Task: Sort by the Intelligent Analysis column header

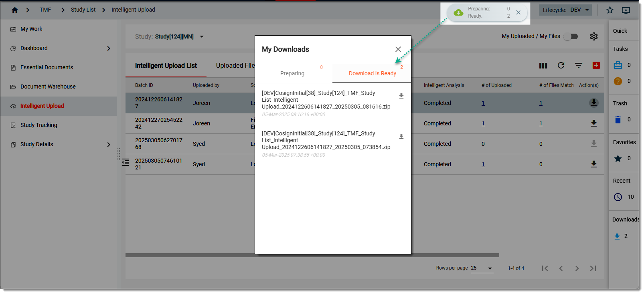Action: tap(444, 85)
